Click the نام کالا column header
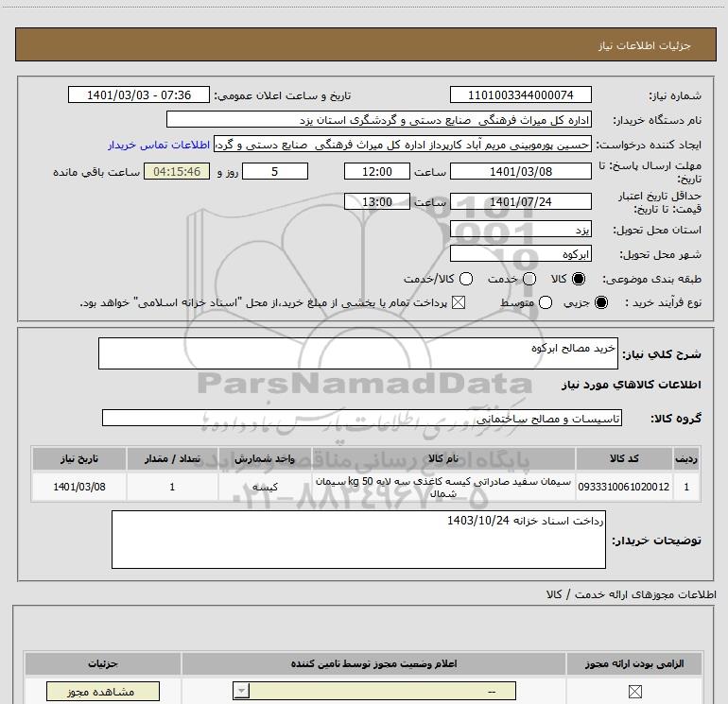Viewport: 728px width, 704px height. [443, 458]
